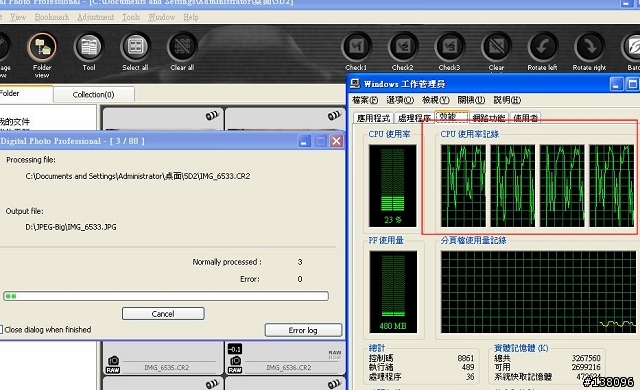640x390 pixels.
Task: Open the Adjustment menu
Action: point(96,17)
